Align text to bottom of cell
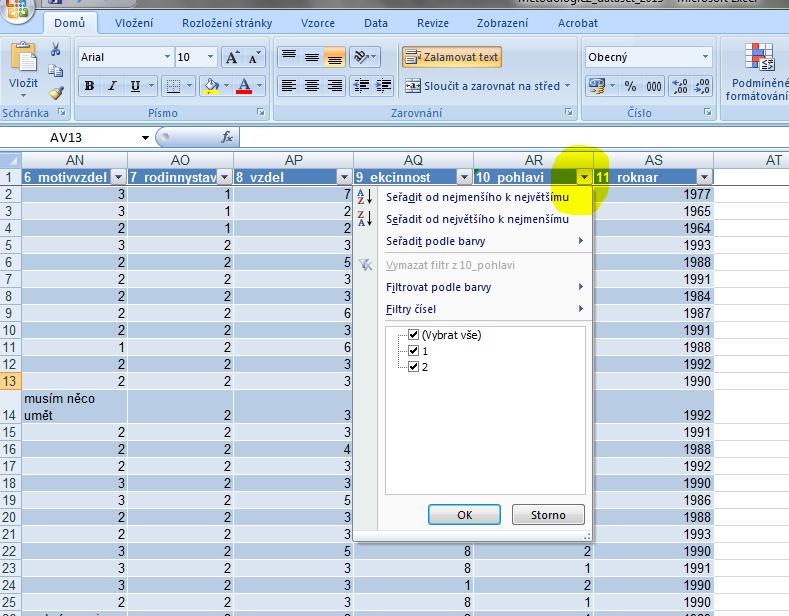 [x=335, y=57]
